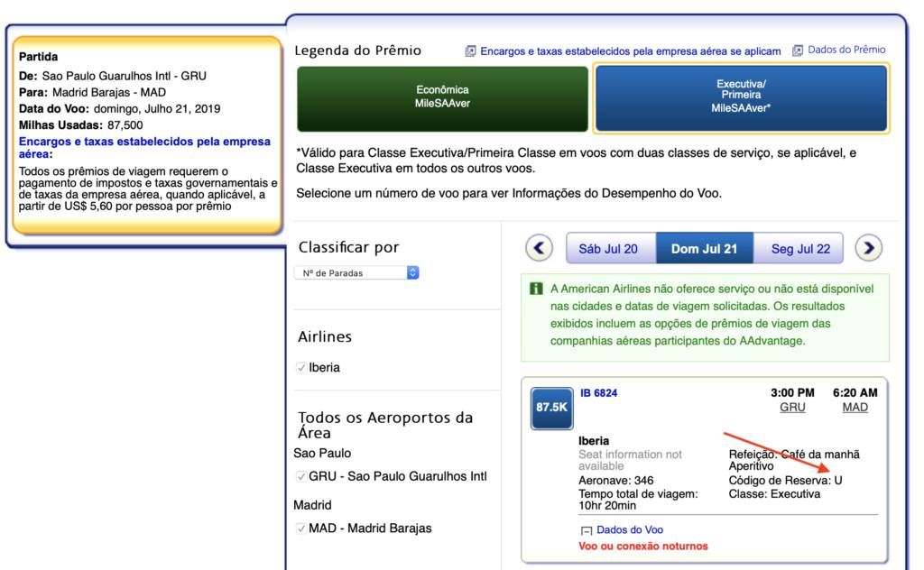Choose the Executiva/Primeira MileSAAver award type

tap(741, 97)
